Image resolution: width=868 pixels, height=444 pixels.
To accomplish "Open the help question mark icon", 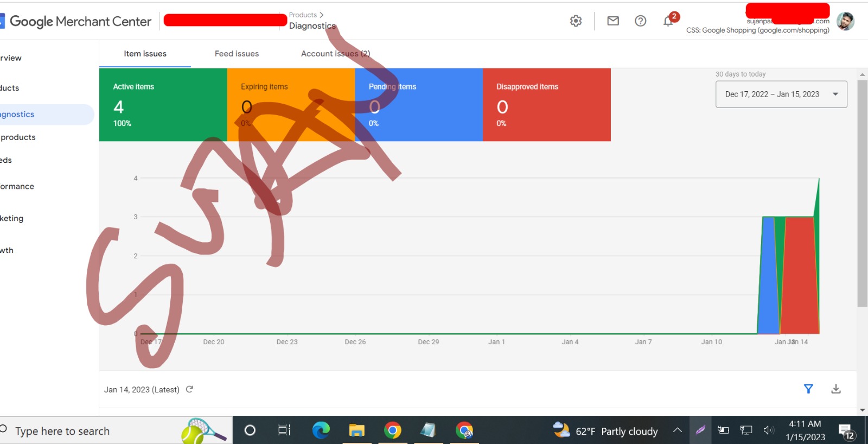I will [641, 21].
